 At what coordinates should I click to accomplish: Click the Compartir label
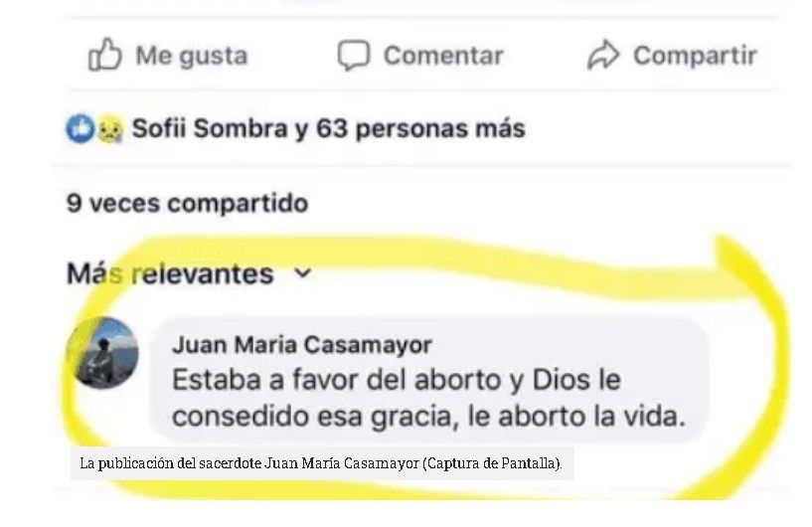(695, 55)
